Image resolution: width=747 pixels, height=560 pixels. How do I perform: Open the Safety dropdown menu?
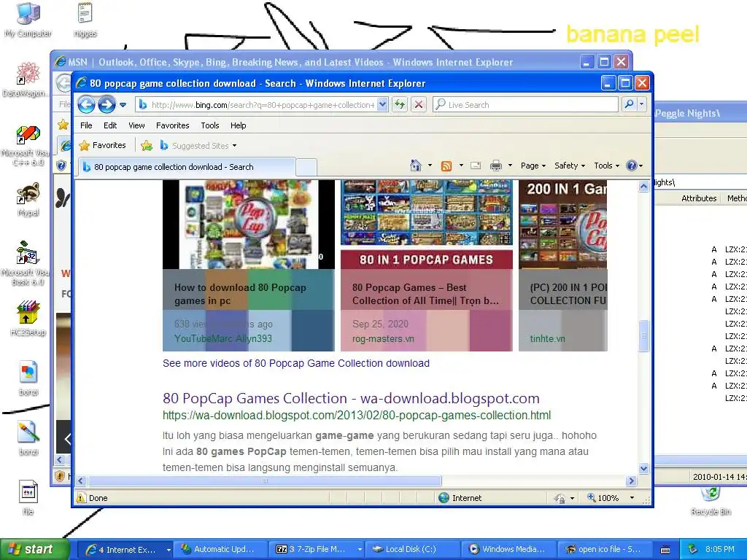(x=569, y=166)
